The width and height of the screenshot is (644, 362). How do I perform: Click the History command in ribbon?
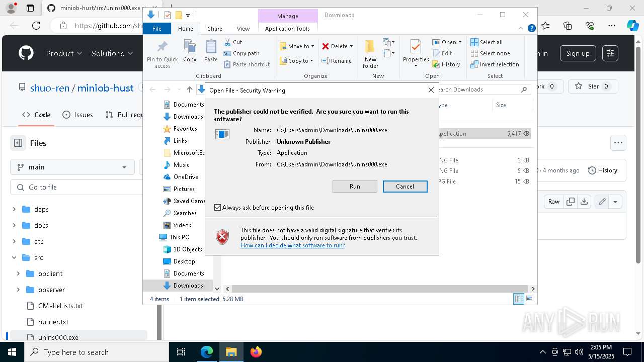pos(446,64)
